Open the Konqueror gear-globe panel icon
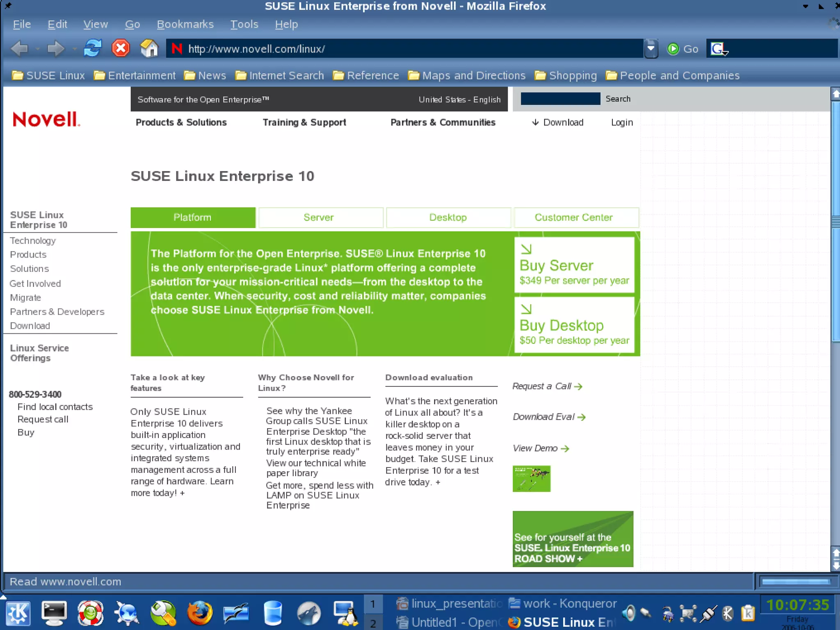 127,613
